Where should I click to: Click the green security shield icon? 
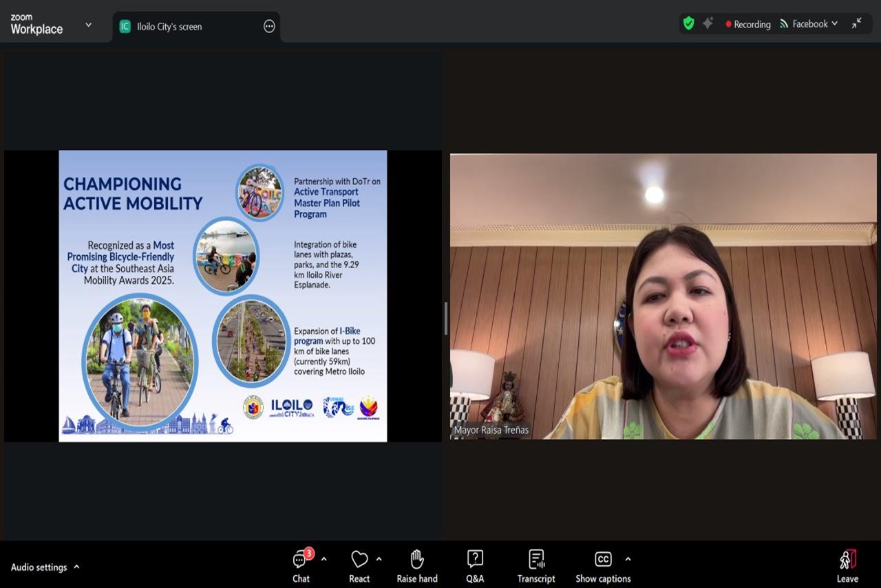[688, 23]
